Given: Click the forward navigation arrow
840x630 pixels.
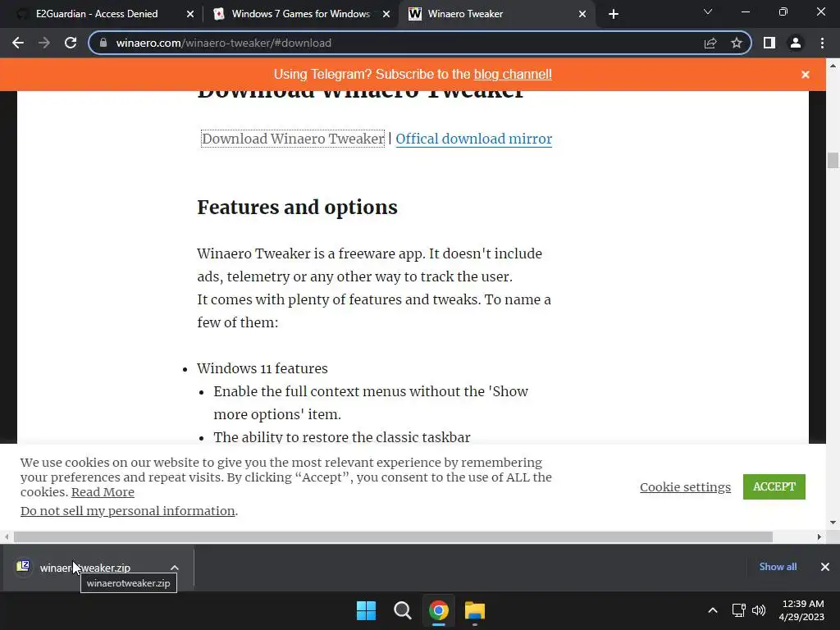Looking at the screenshot, I should coord(44,43).
